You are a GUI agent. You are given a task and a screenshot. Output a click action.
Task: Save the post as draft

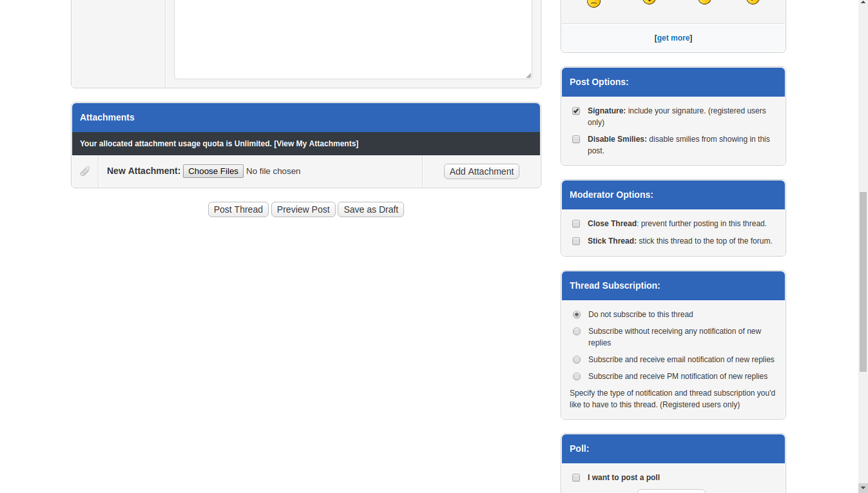point(371,209)
